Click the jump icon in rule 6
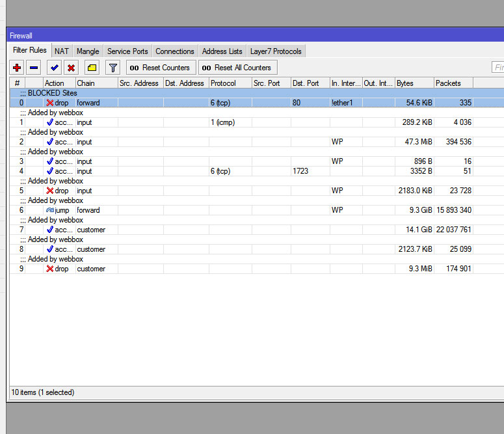The width and height of the screenshot is (504, 434). click(49, 210)
